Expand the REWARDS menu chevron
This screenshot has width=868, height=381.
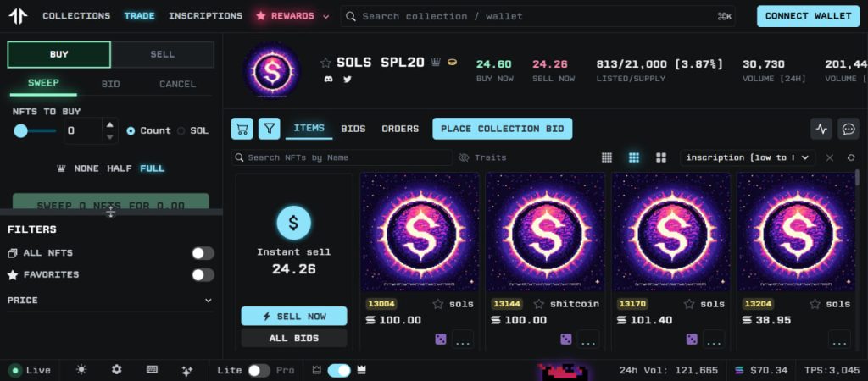(x=326, y=17)
